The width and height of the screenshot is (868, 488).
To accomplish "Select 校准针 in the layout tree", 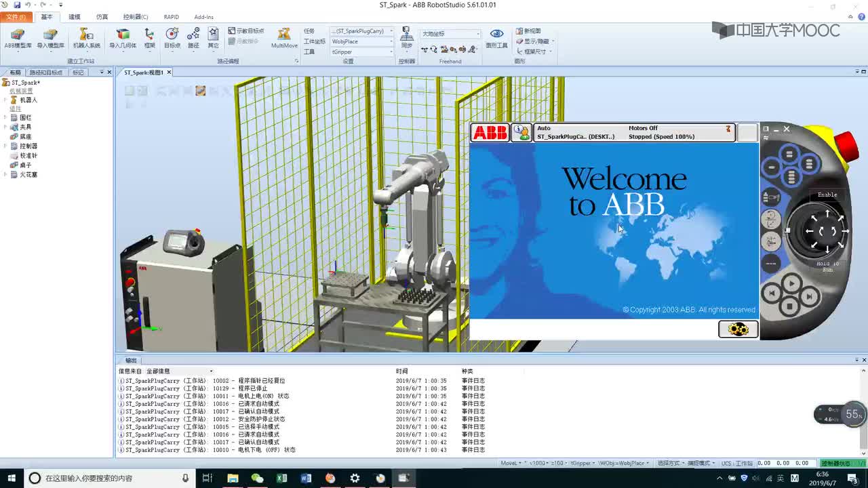I will [x=28, y=155].
